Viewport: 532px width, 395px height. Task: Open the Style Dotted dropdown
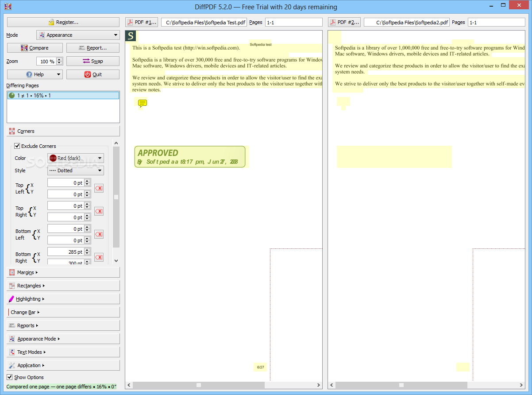tap(76, 170)
